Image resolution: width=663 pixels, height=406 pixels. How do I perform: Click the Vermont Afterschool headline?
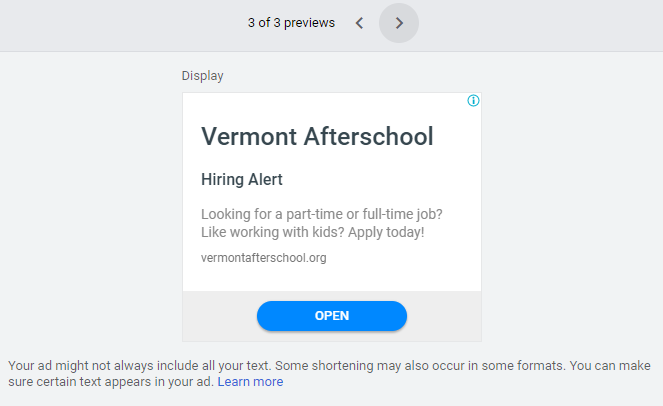coord(317,136)
